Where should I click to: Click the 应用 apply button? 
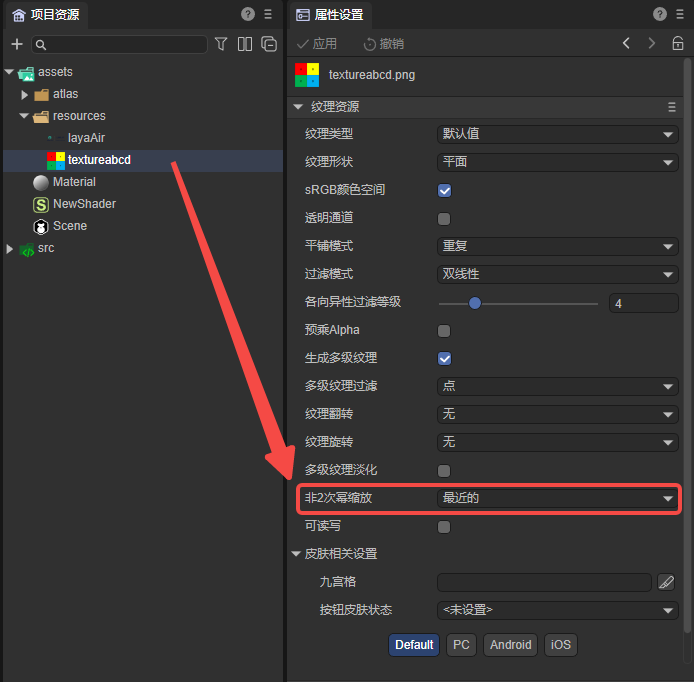pos(317,44)
